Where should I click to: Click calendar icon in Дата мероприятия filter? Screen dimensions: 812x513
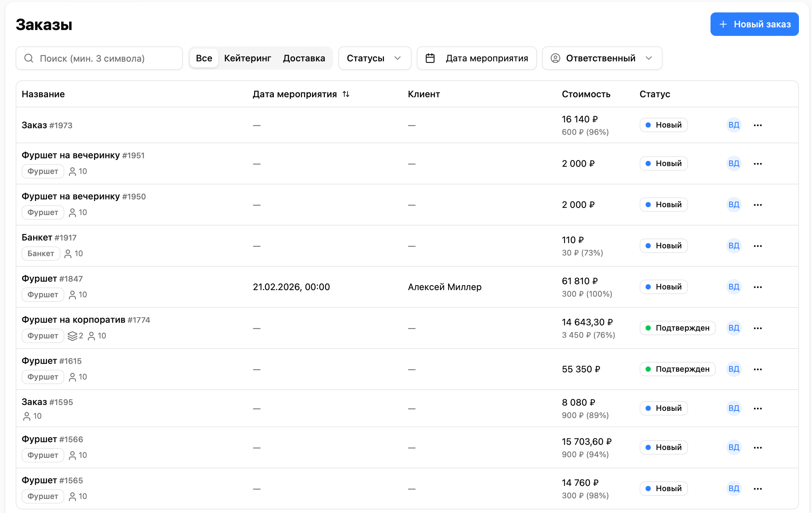pos(430,58)
